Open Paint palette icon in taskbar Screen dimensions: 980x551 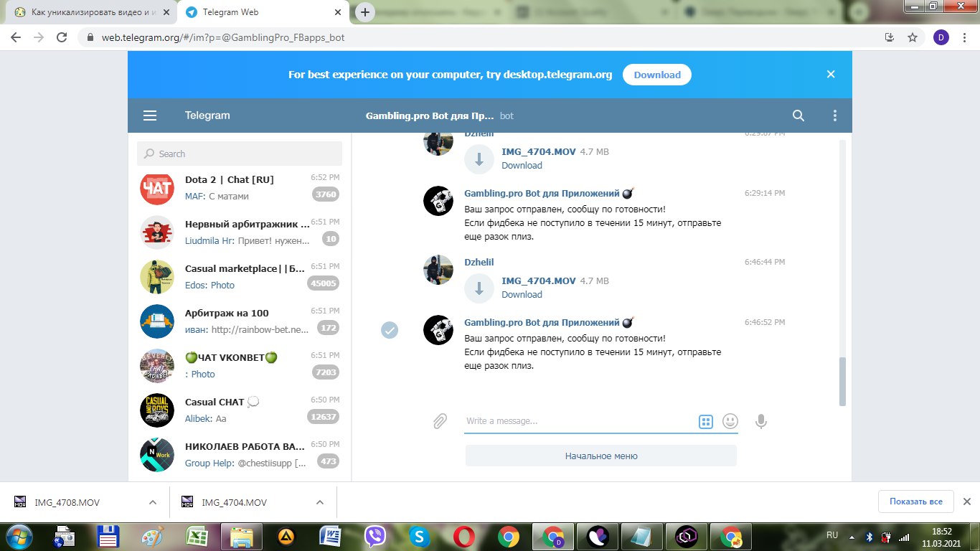152,537
